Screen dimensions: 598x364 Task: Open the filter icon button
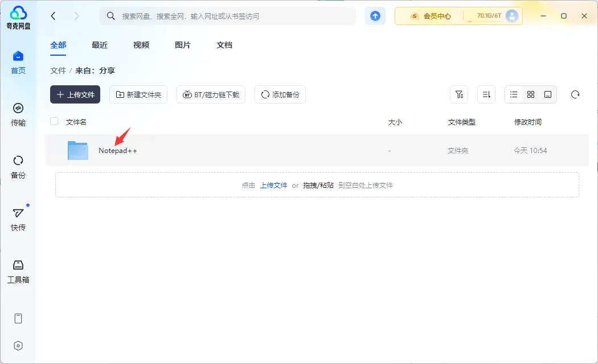pyautogui.click(x=459, y=94)
